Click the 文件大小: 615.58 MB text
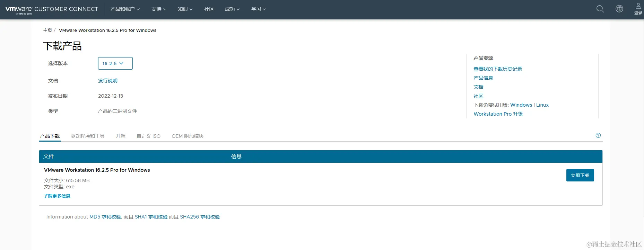 coord(67,180)
